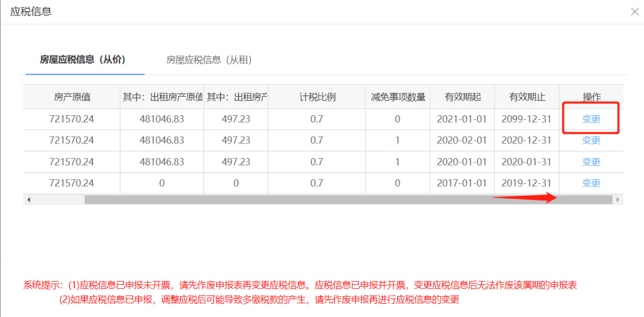Image resolution: width=644 pixels, height=317 pixels.
Task: Click 变更 for row starting 2020-02-01
Action: (x=591, y=140)
